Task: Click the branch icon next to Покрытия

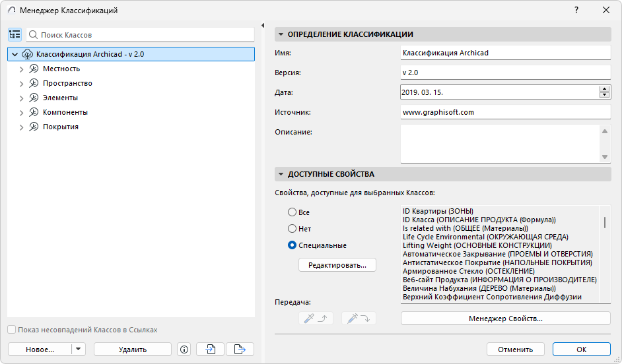Action: (34, 127)
